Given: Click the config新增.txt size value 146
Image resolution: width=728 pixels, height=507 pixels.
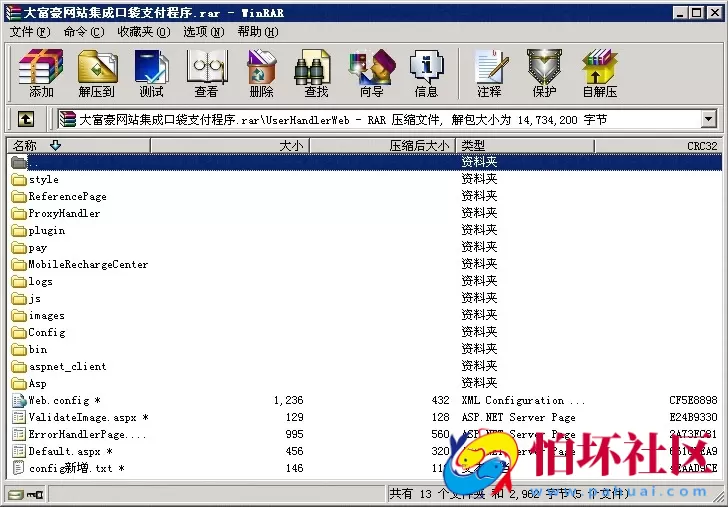Looking at the screenshot, I should coord(294,468).
